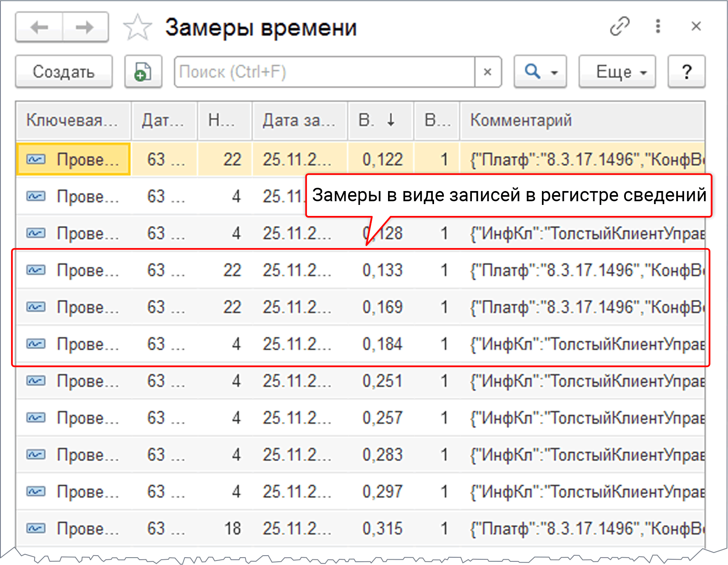Open help with the question mark button

(x=686, y=72)
